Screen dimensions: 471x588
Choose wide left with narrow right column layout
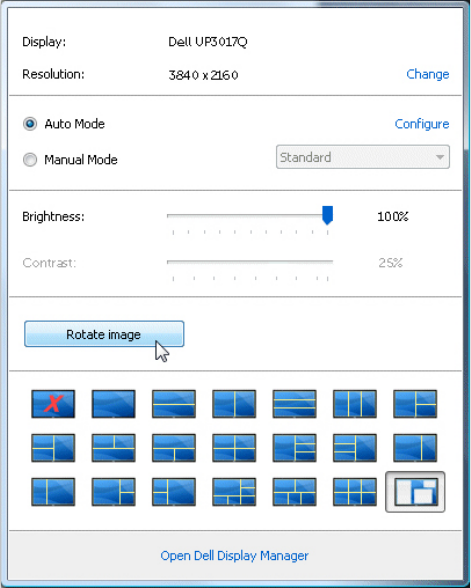pyautogui.click(x=415, y=448)
